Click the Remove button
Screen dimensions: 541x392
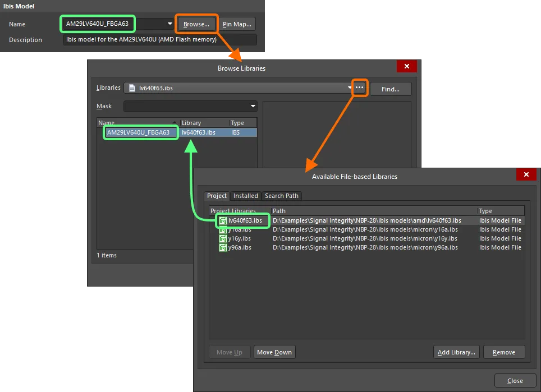(x=504, y=352)
